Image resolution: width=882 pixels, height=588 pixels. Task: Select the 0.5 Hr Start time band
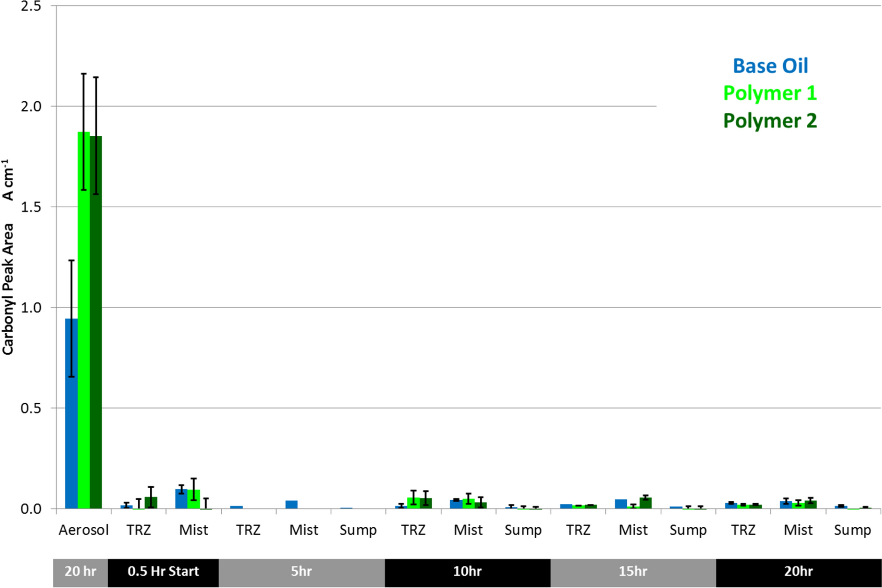(163, 572)
